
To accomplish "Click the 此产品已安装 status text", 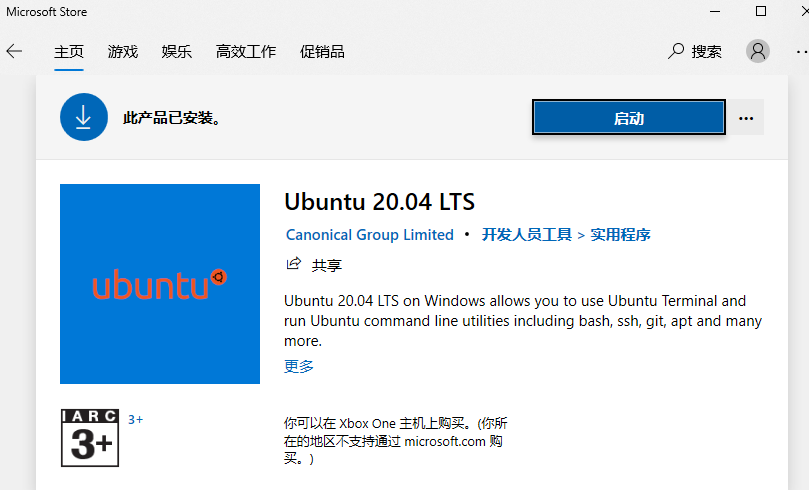I will [172, 118].
